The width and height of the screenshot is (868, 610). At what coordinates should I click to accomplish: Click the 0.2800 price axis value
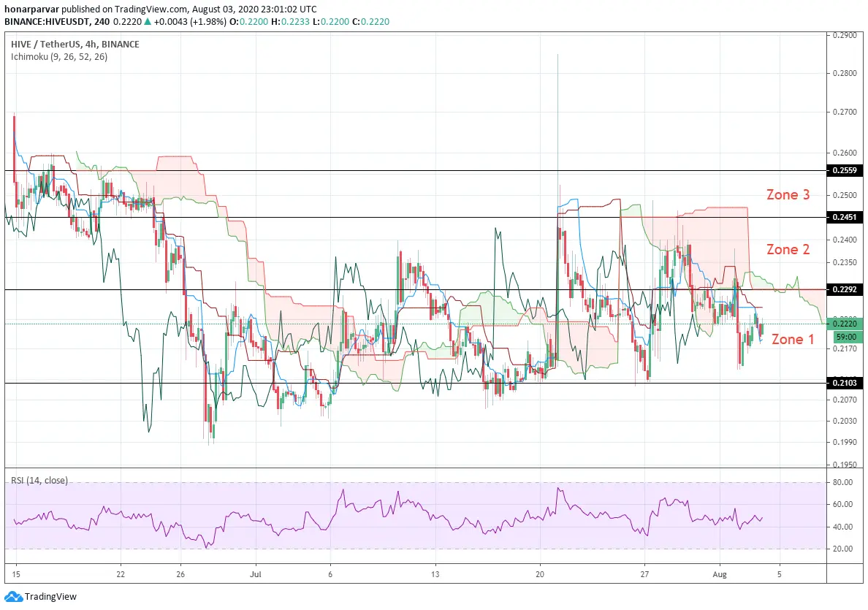point(845,73)
